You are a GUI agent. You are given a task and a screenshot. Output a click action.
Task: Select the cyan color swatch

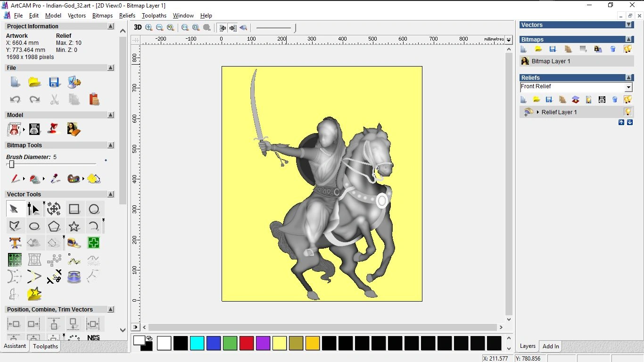[197, 343]
